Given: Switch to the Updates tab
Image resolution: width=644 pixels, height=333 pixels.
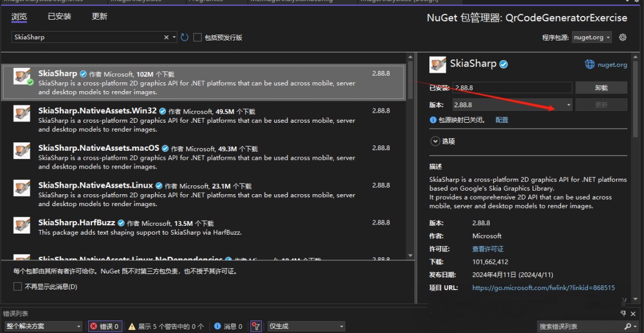Looking at the screenshot, I should tap(100, 17).
